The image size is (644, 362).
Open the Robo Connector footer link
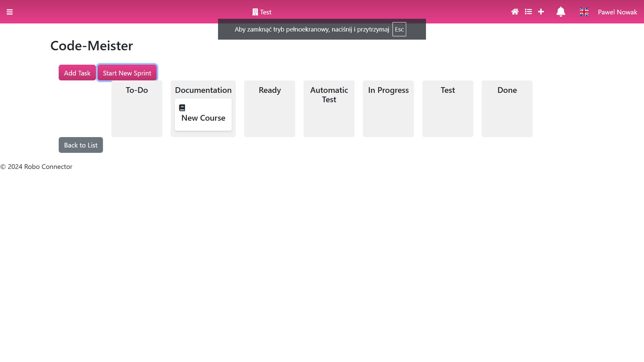point(48,167)
